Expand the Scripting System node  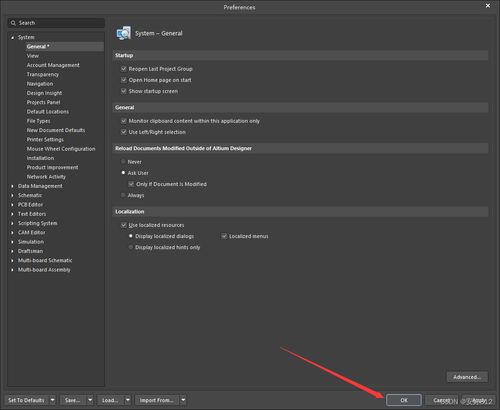12,223
